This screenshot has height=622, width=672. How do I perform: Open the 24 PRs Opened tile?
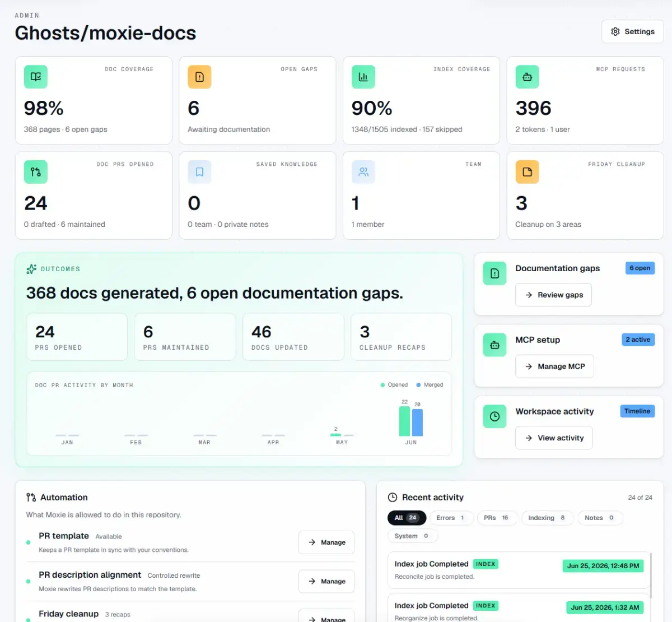[x=77, y=337]
